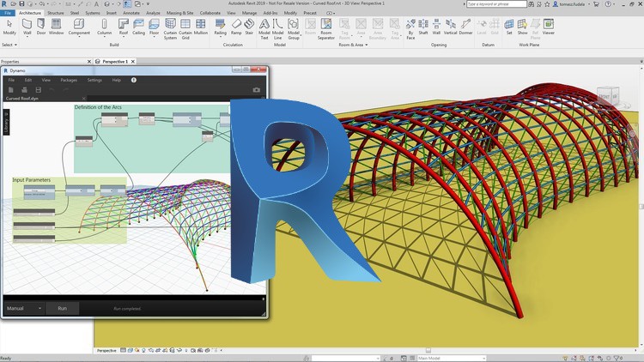Select the Curtain System tool
The width and height of the screenshot is (644, 362).
170,28
